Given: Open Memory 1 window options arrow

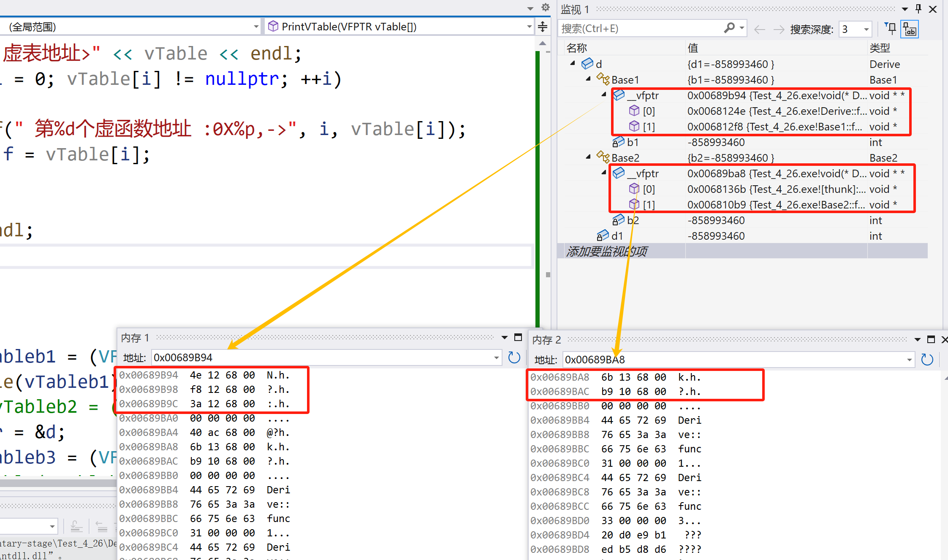Looking at the screenshot, I should coord(504,338).
